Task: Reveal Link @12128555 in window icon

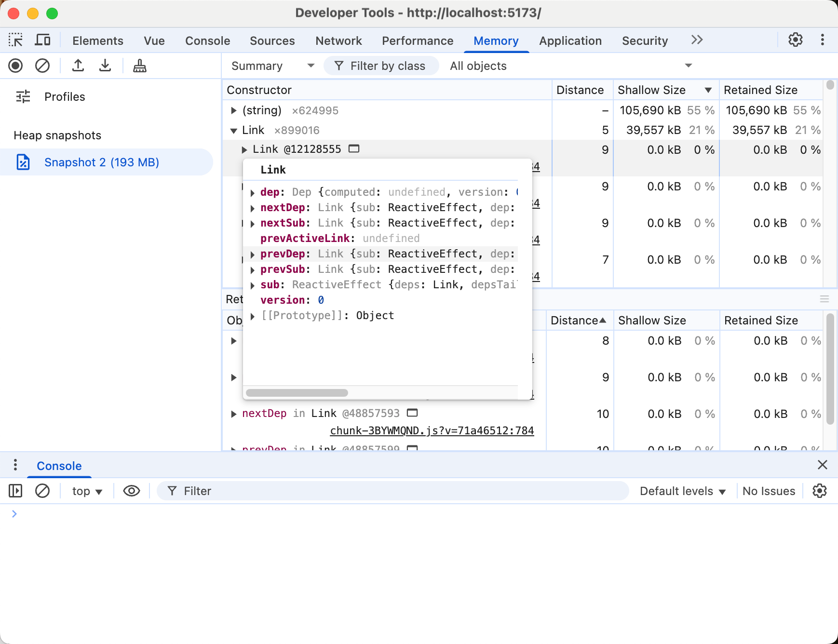Action: click(x=354, y=148)
